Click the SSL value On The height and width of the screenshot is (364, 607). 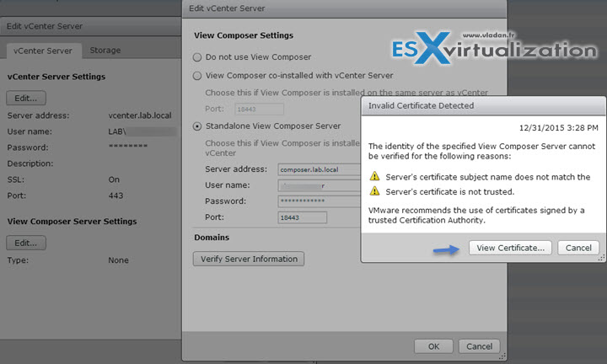pyautogui.click(x=114, y=179)
